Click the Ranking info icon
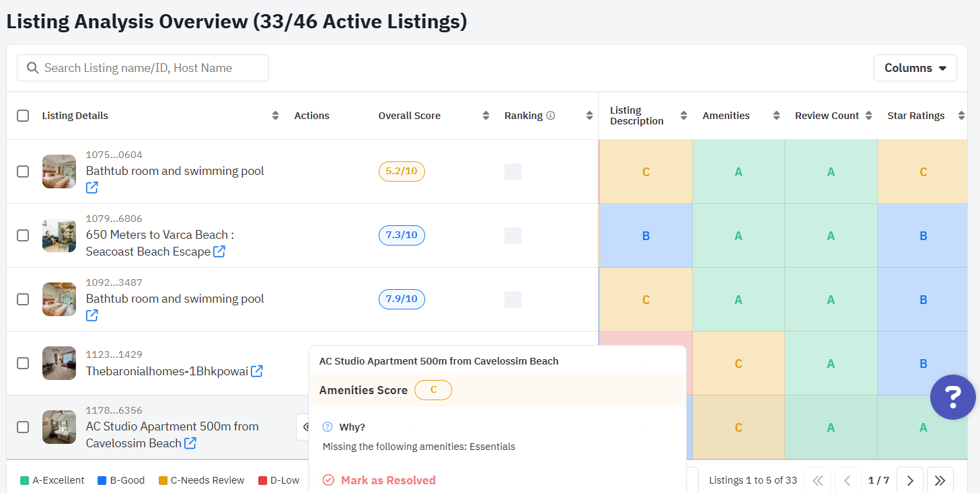Image resolution: width=980 pixels, height=493 pixels. (550, 116)
